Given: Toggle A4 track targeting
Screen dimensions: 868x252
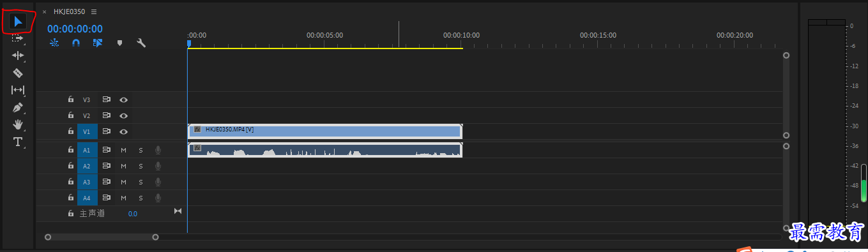Looking at the screenshot, I should (87, 198).
